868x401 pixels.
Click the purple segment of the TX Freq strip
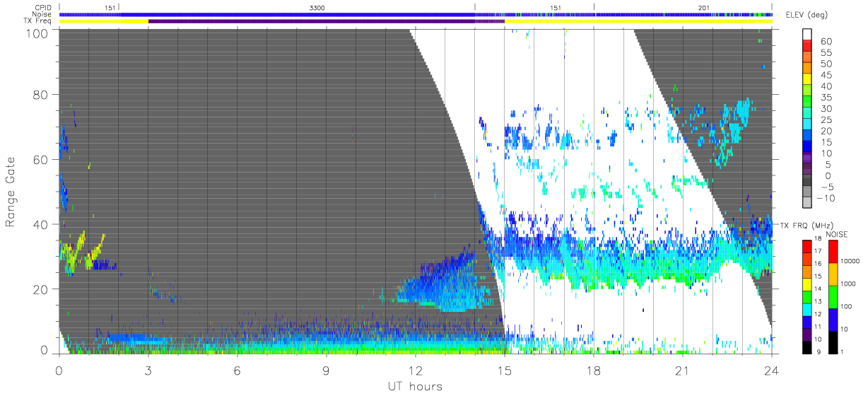pyautogui.click(x=326, y=21)
